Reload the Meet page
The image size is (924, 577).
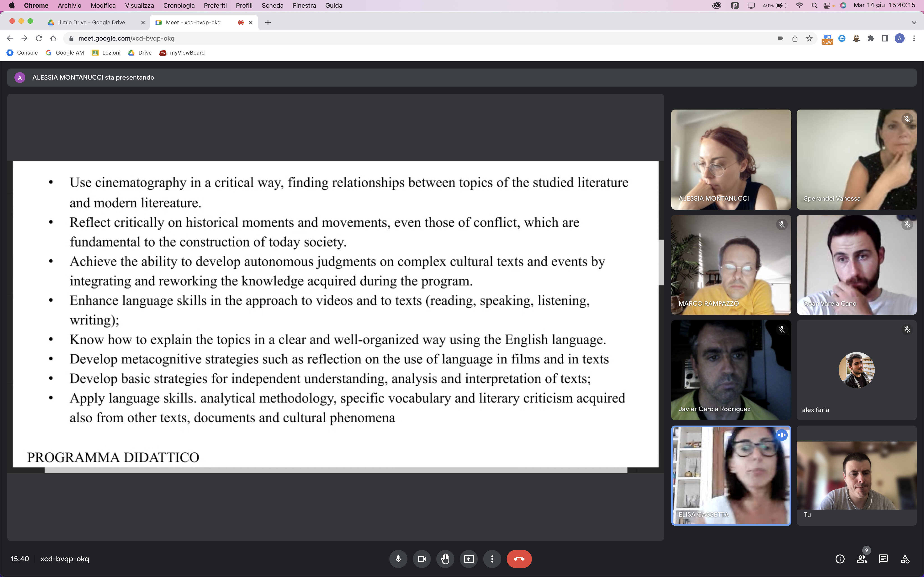coord(39,38)
